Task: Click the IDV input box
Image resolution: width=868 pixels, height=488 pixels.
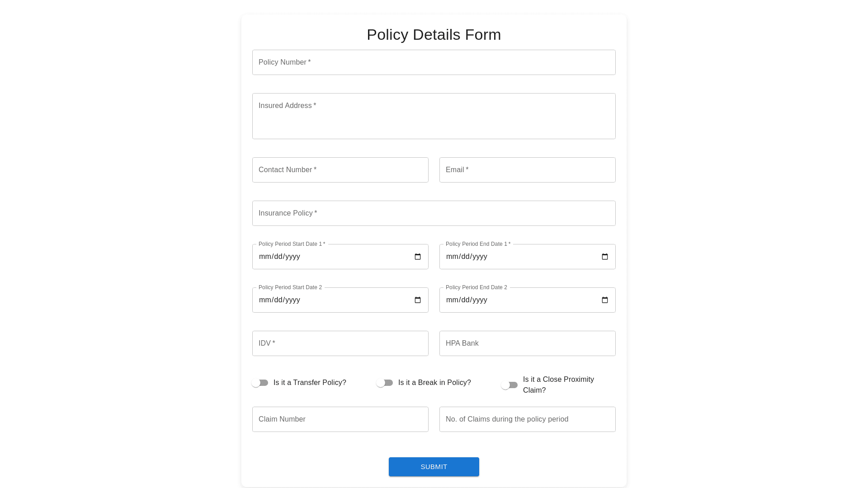Action: pos(340,343)
